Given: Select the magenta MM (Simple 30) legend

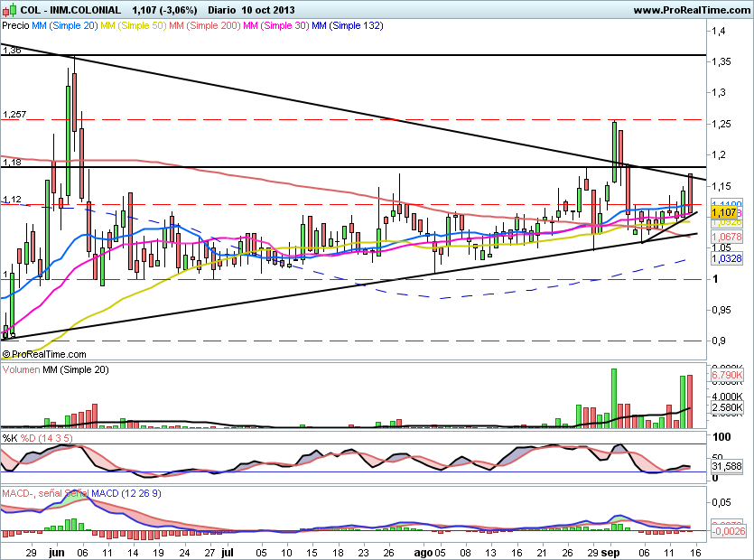Looking at the screenshot, I should [280, 26].
